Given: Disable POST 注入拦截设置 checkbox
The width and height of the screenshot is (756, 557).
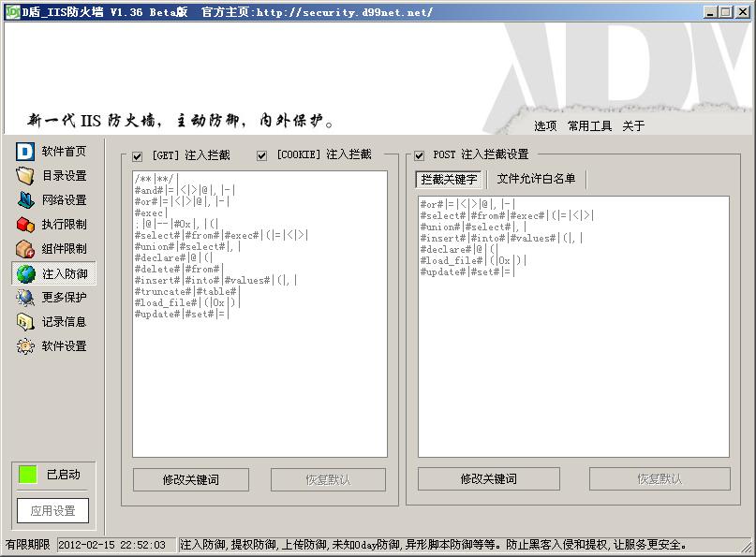Looking at the screenshot, I should click(x=419, y=155).
